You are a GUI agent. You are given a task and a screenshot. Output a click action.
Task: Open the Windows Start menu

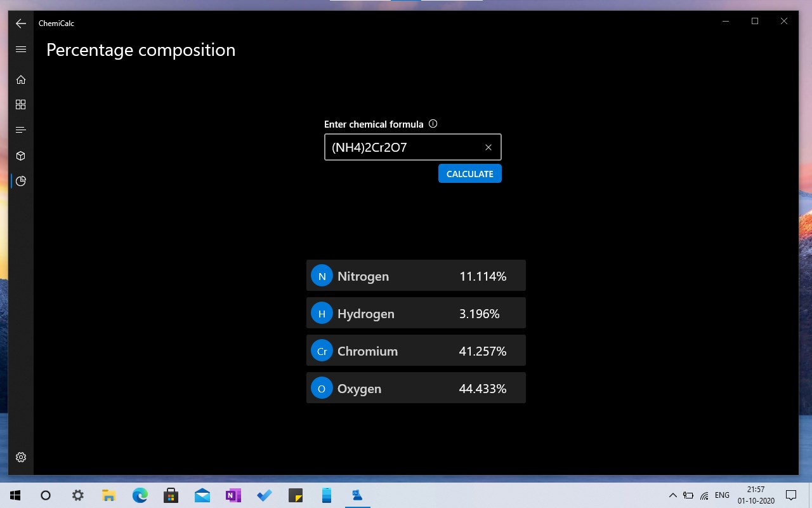point(15,495)
